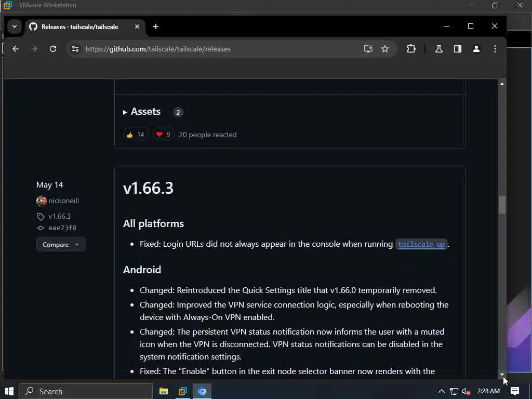Click the forward navigation arrow
532x399 pixels.
34,49
